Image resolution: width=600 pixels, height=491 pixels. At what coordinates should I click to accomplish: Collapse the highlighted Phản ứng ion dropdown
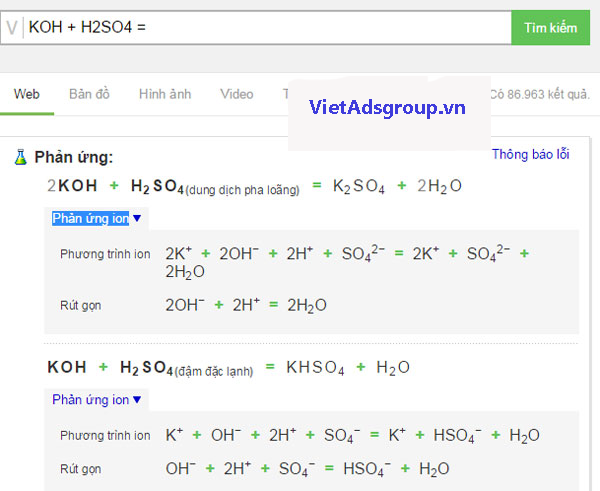point(97,218)
